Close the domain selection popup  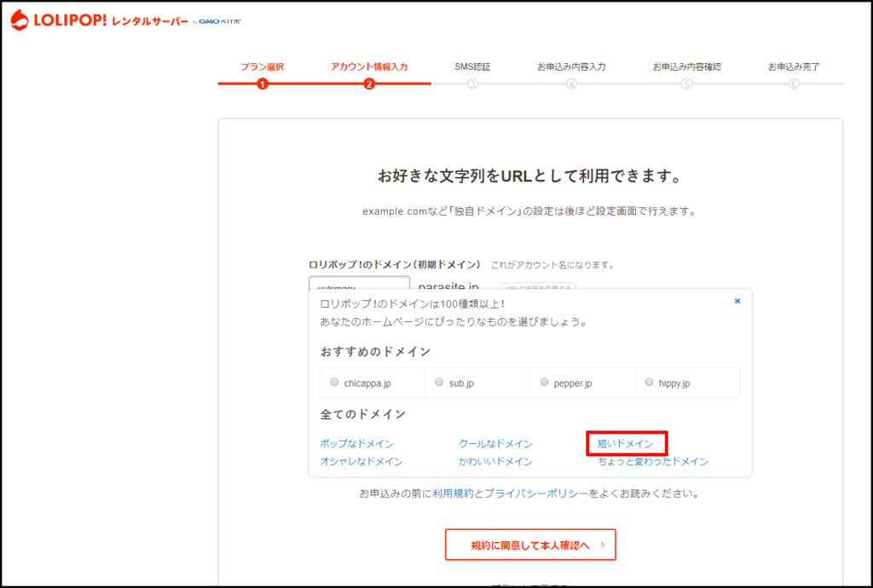737,301
